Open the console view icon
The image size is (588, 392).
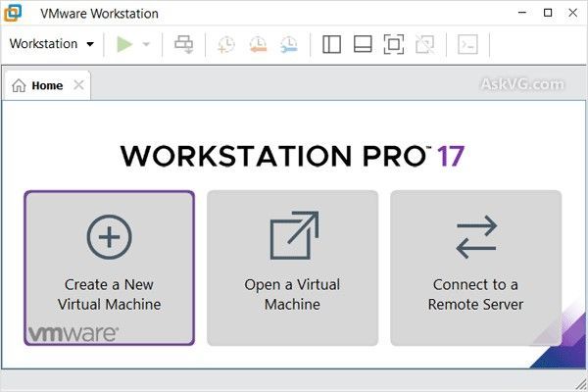(x=467, y=44)
